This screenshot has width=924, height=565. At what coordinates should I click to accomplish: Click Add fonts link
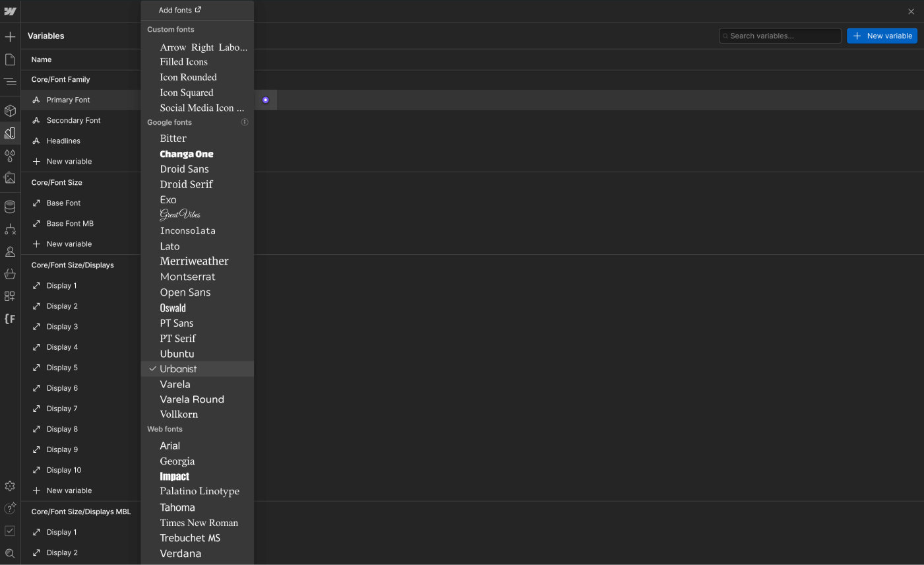(x=180, y=10)
